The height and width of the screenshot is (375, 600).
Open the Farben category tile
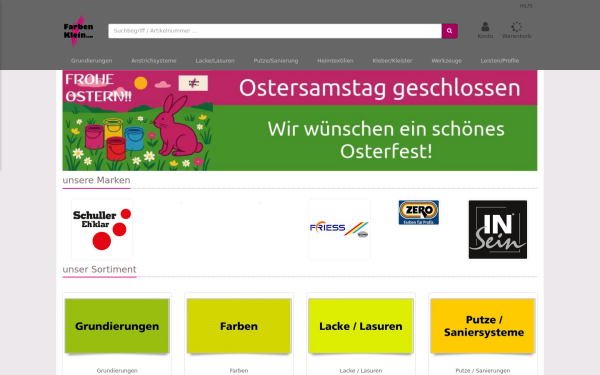239,326
